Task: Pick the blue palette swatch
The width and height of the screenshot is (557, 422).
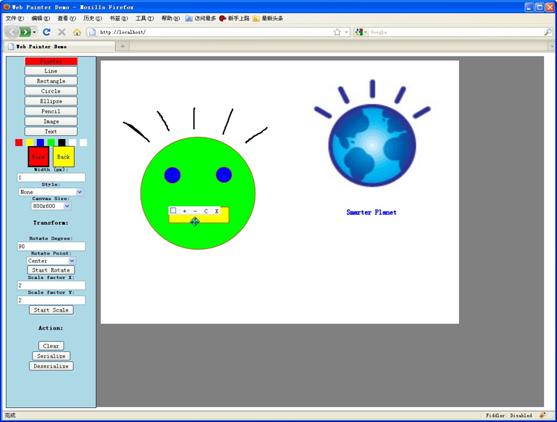Action: pyautogui.click(x=40, y=142)
